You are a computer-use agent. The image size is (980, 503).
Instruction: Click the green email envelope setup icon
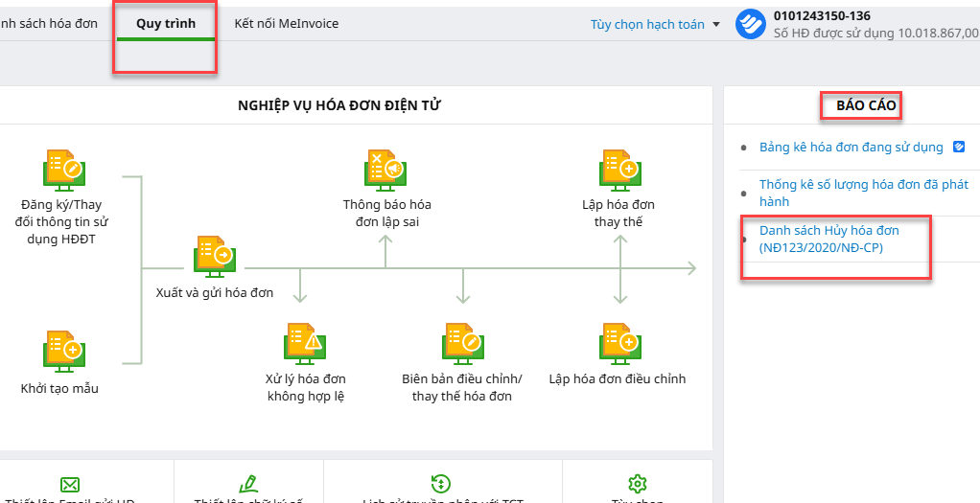[x=69, y=484]
